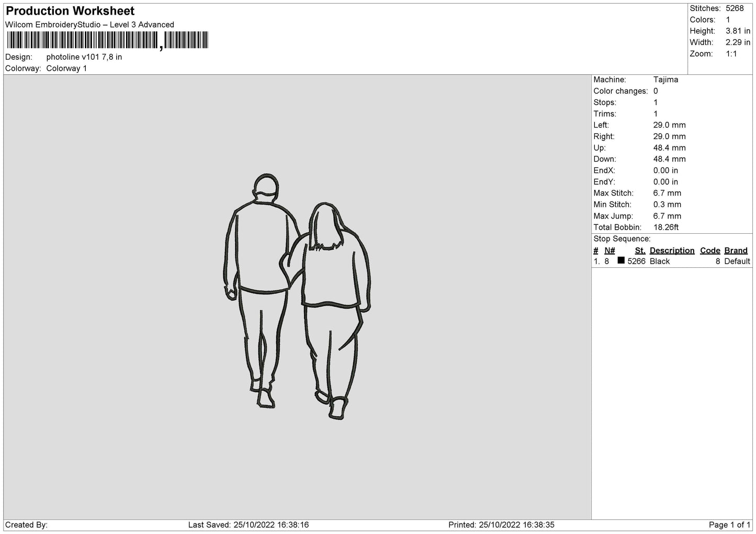Click the Black thread description
756x534 pixels.
coord(659,262)
